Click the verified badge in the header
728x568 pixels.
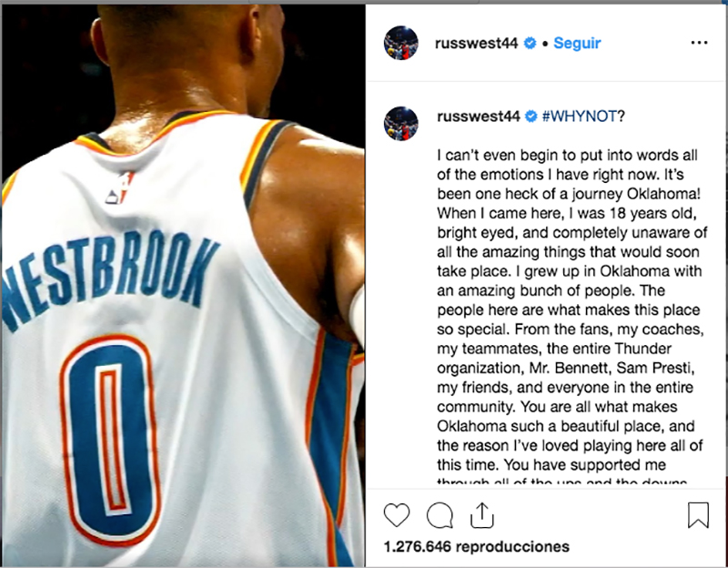tap(530, 43)
